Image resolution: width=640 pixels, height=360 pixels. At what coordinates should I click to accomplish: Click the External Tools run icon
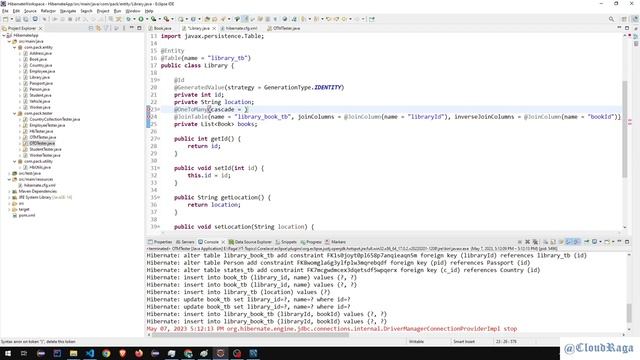pyautogui.click(x=166, y=19)
